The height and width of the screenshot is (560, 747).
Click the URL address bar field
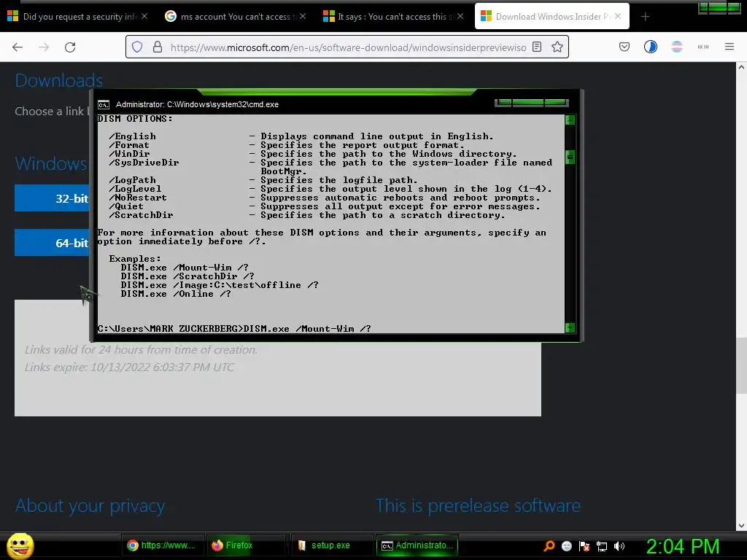(x=348, y=47)
